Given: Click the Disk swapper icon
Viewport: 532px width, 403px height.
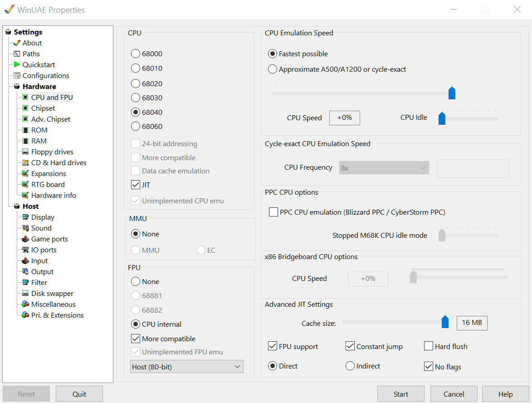Looking at the screenshot, I should point(25,293).
